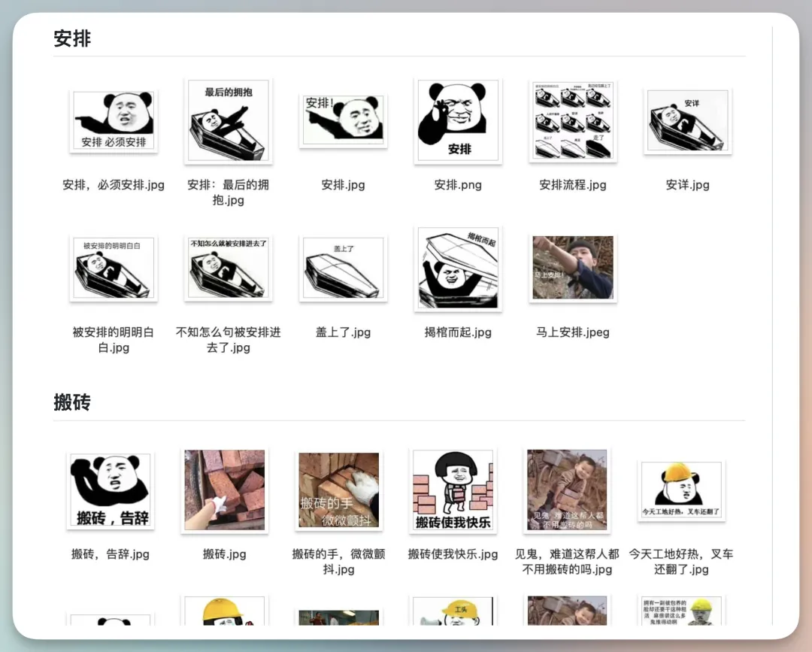Open the 安排.png panda image thumbnail
Image resolution: width=812 pixels, height=652 pixels.
click(458, 121)
